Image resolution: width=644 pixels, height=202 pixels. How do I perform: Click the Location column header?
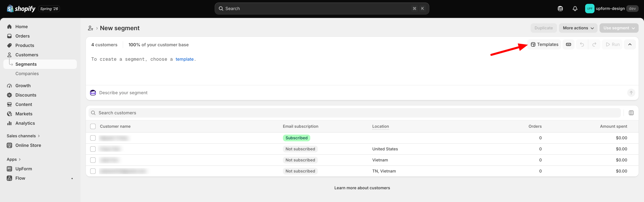[x=380, y=127]
